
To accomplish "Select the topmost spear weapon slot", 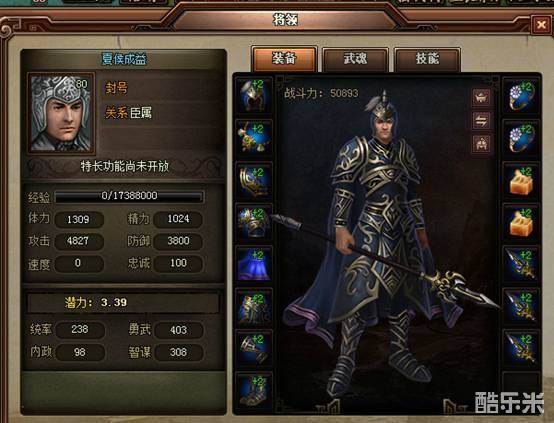I will pyautogui.click(x=521, y=264).
